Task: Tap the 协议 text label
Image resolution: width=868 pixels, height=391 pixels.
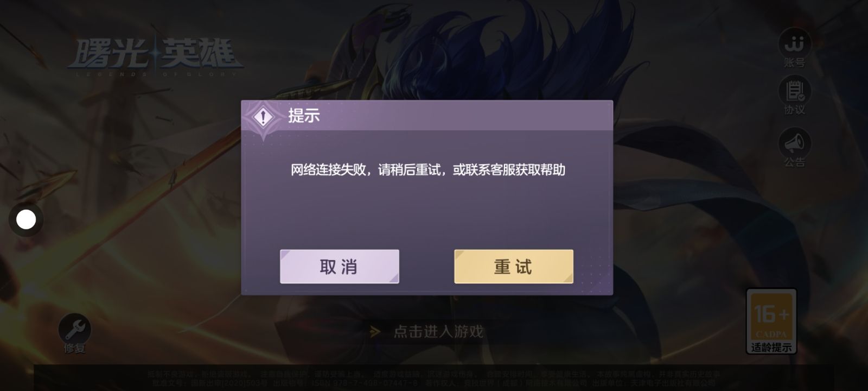Action: coord(794,110)
